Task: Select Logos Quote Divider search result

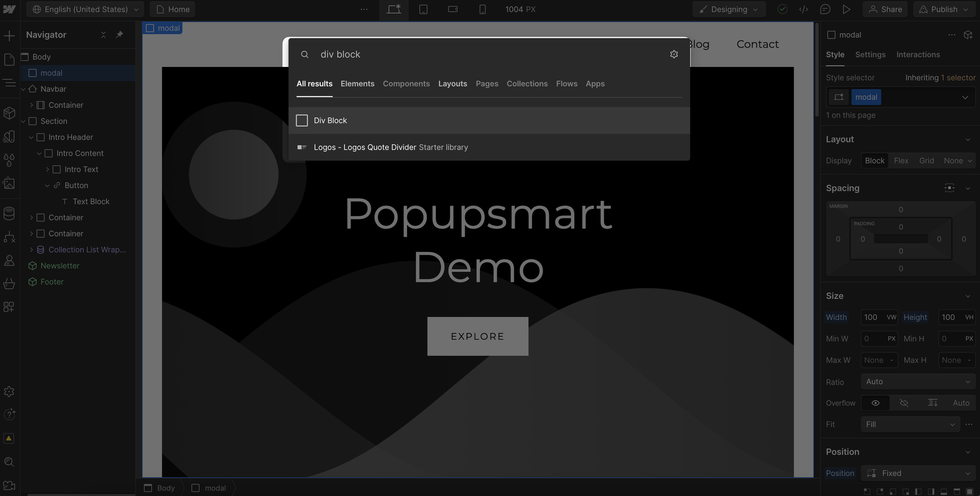Action: pos(489,147)
